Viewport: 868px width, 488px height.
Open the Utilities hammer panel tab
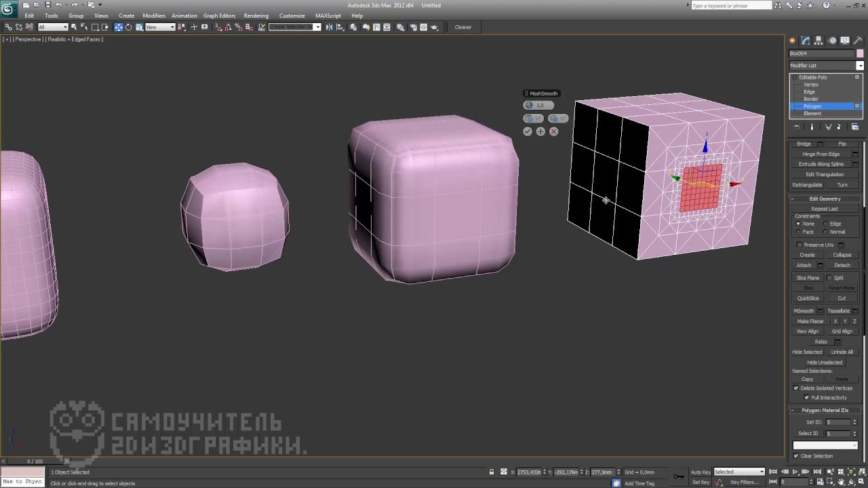858,41
